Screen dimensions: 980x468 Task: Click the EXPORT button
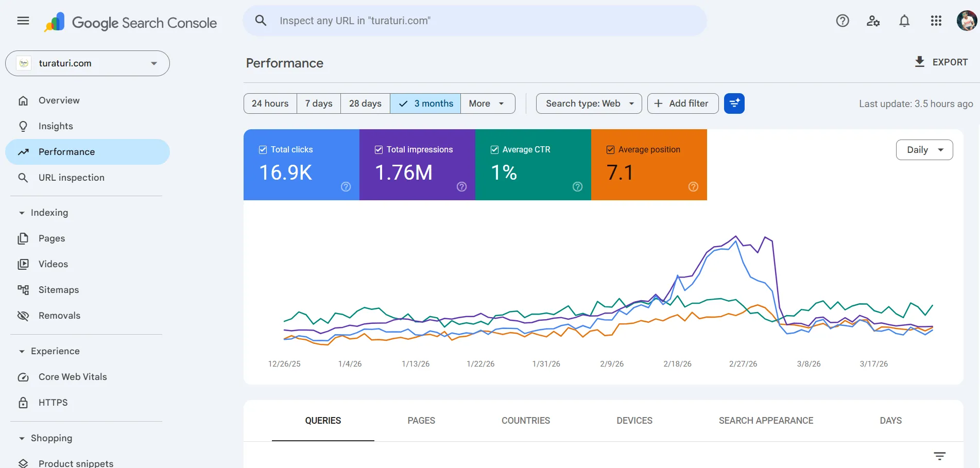[941, 62]
